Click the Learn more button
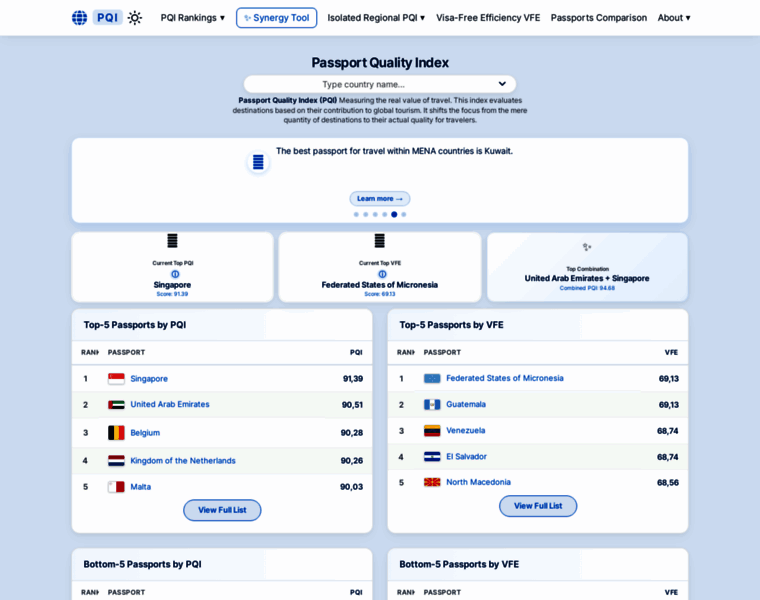 click(379, 198)
